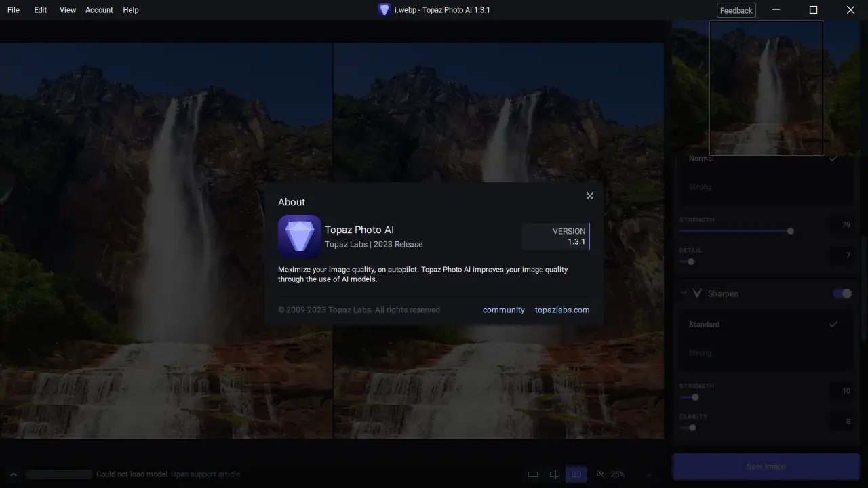Select the single image view icon
The height and width of the screenshot is (488, 868).
pyautogui.click(x=533, y=474)
